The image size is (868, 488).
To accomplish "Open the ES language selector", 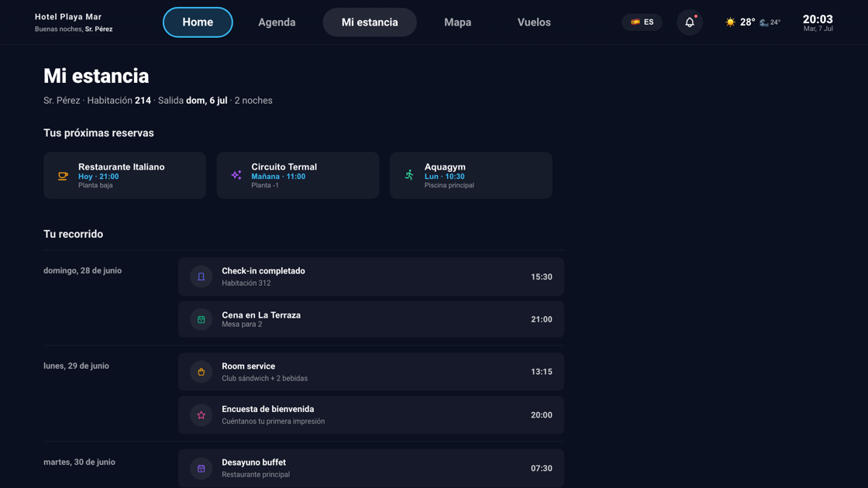I will tap(642, 22).
